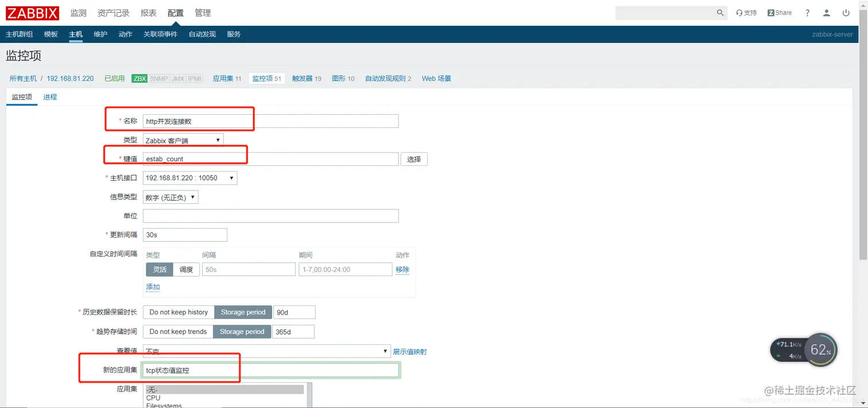Open the 192.168.81.220 host link
The width and height of the screenshot is (868, 408).
pyautogui.click(x=70, y=79)
